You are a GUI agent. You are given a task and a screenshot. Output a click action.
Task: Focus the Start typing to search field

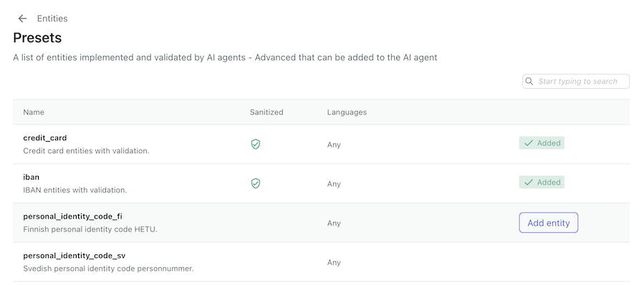click(x=576, y=82)
